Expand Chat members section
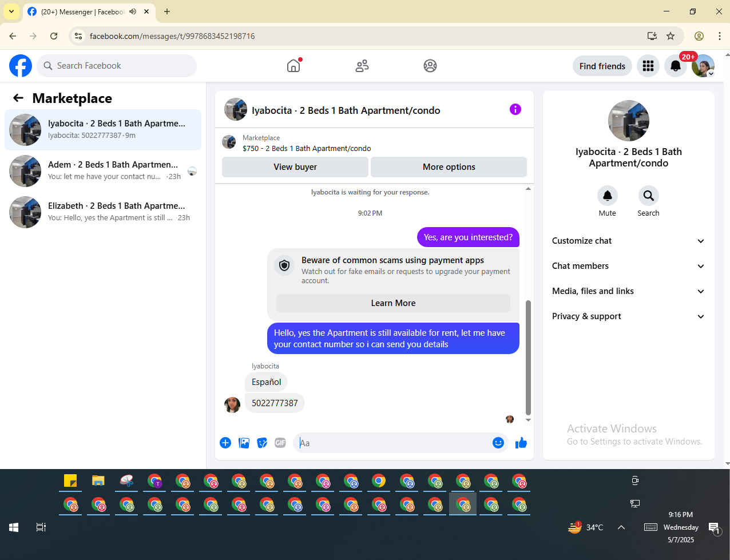The image size is (730, 560). click(x=628, y=266)
